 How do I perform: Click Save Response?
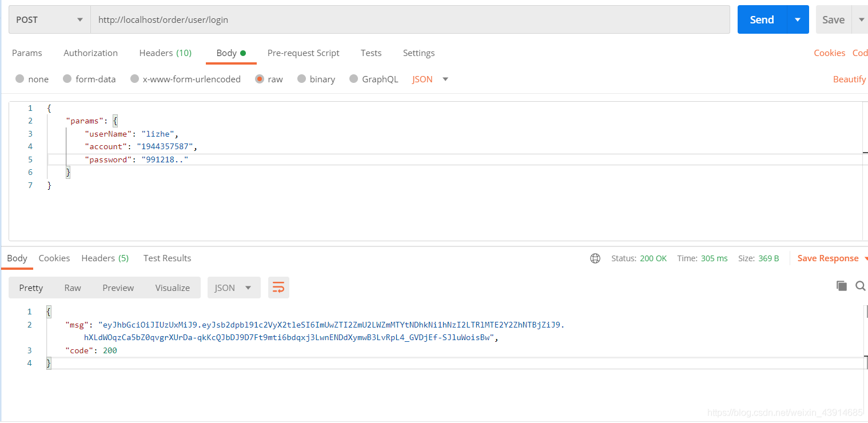(828, 258)
